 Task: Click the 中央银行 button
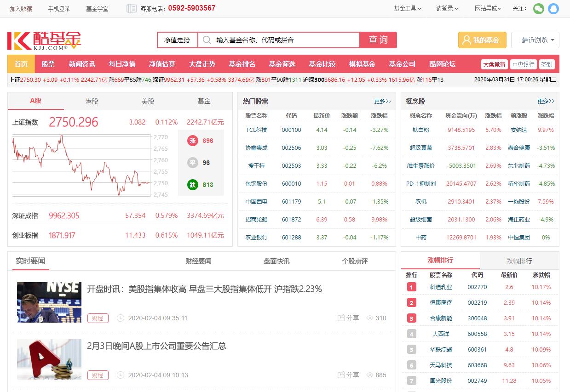pos(524,64)
